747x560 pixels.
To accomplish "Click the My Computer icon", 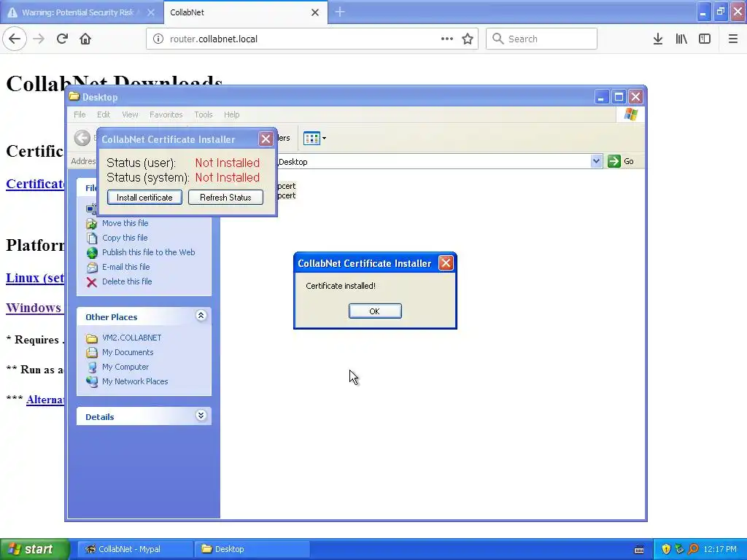I will pyautogui.click(x=91, y=367).
